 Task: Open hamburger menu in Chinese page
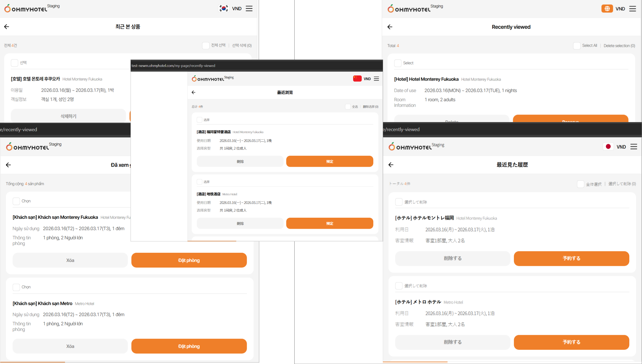tap(377, 79)
